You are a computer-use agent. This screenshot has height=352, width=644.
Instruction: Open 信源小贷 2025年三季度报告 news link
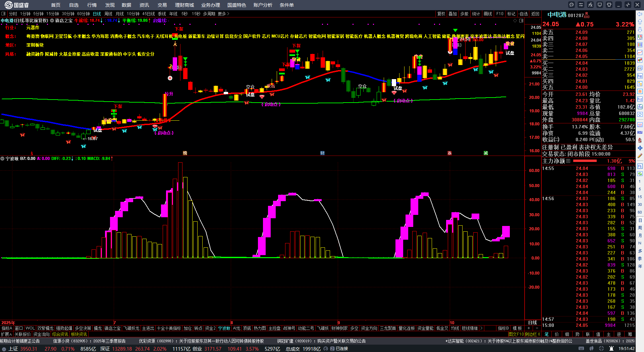[90, 341]
